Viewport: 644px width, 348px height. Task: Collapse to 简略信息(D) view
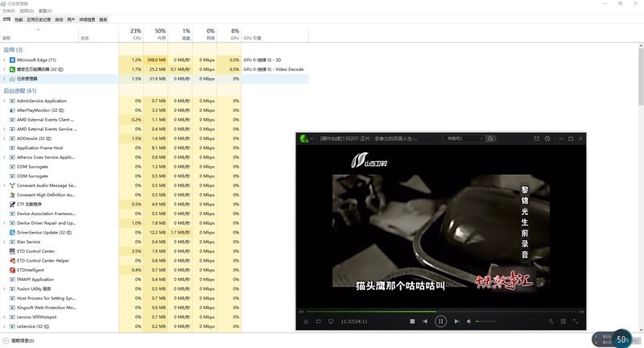[19, 341]
